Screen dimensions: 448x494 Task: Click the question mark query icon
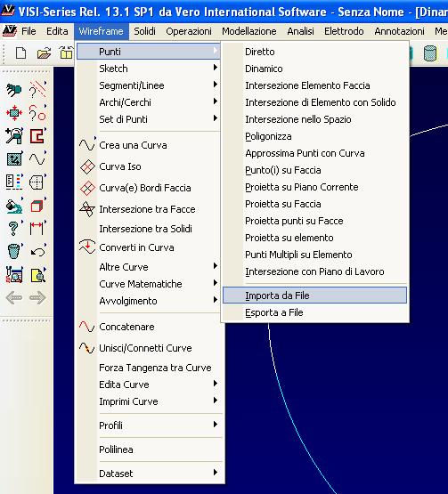pyautogui.click(x=13, y=228)
